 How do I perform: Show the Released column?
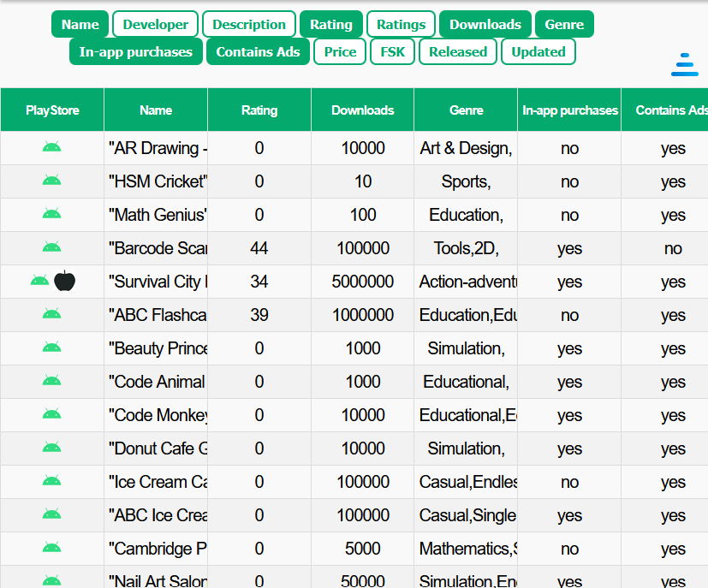458,51
